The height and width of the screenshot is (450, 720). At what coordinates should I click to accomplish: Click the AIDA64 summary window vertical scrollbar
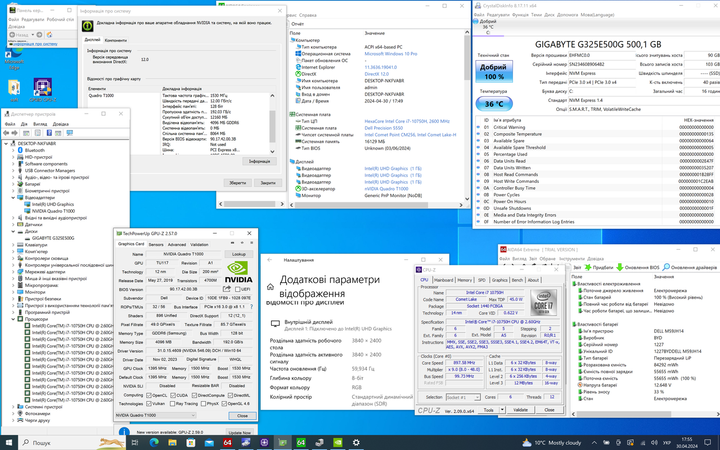point(467,116)
